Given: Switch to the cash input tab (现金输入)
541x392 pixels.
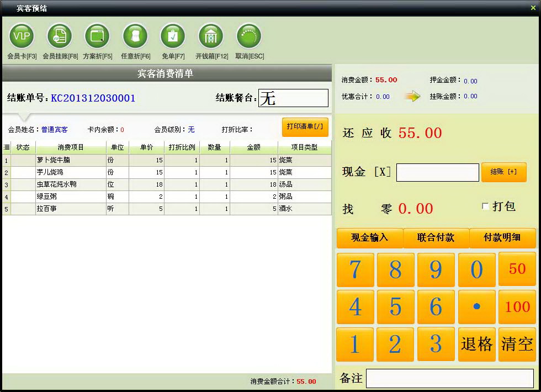Looking at the screenshot, I should [x=369, y=238].
